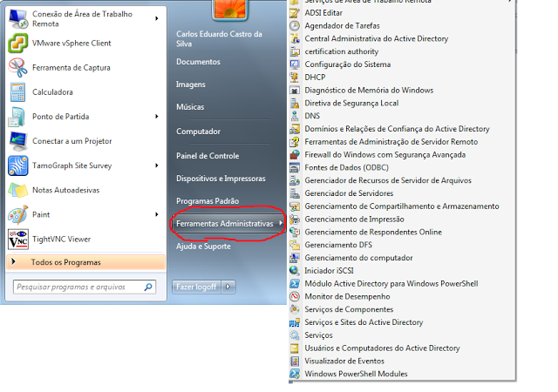The height and width of the screenshot is (392, 558).
Task: Open certification authority
Action: coord(341,51)
